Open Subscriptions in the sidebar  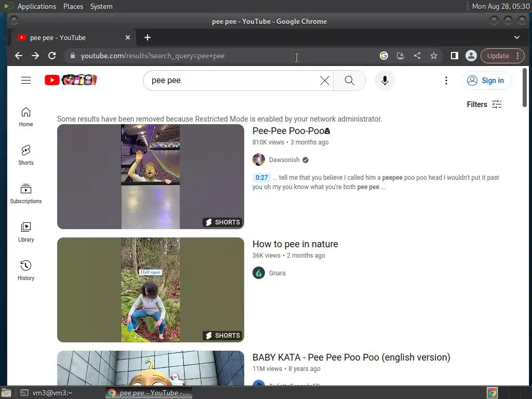(26, 194)
